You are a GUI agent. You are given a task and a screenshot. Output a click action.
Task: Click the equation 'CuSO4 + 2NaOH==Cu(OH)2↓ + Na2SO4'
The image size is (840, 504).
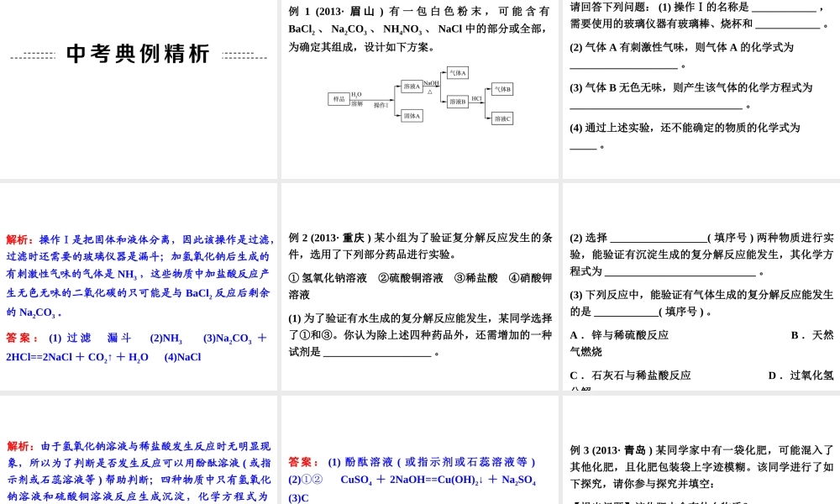438,480
